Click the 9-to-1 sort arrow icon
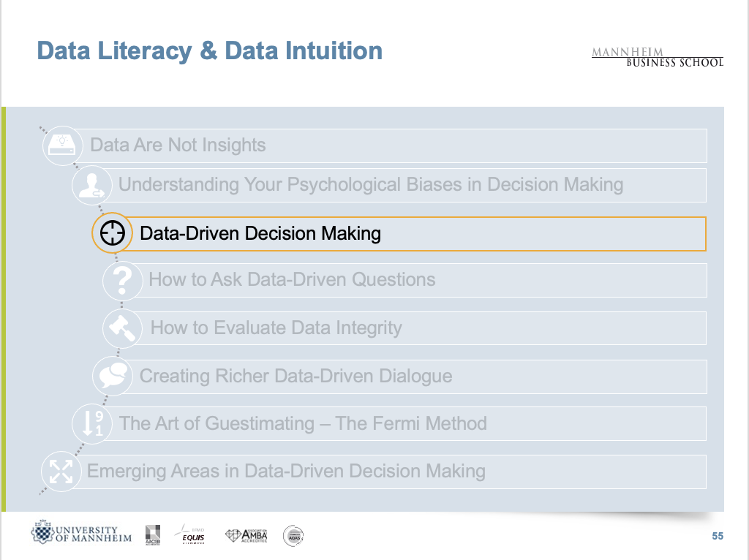This screenshot has height=560, width=749. tap(93, 423)
